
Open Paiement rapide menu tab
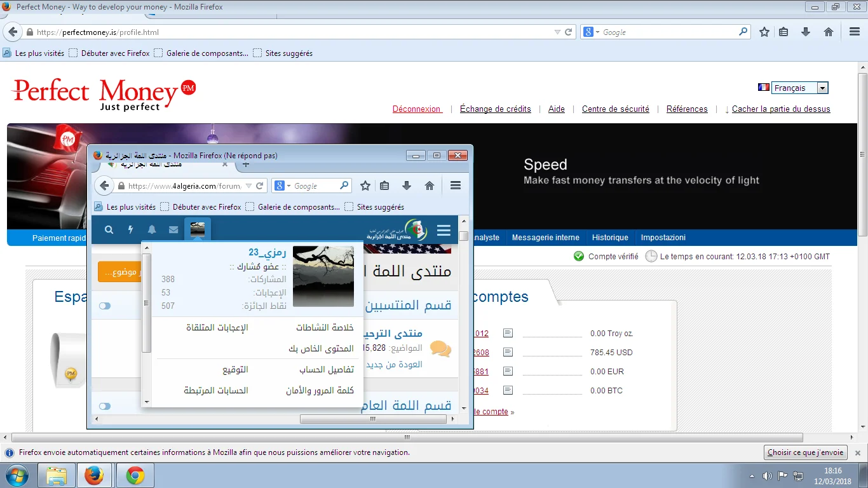coord(58,238)
